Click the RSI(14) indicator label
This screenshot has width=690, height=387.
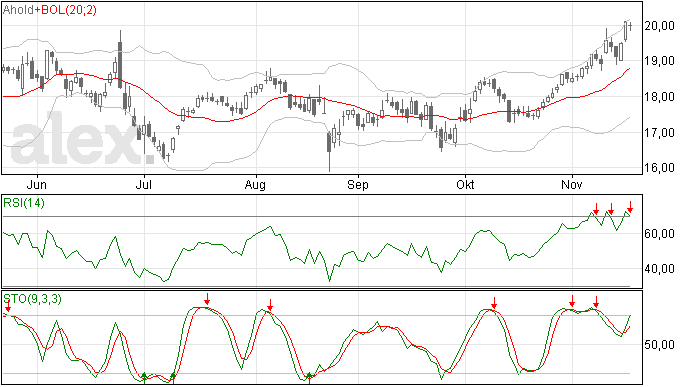click(x=24, y=203)
